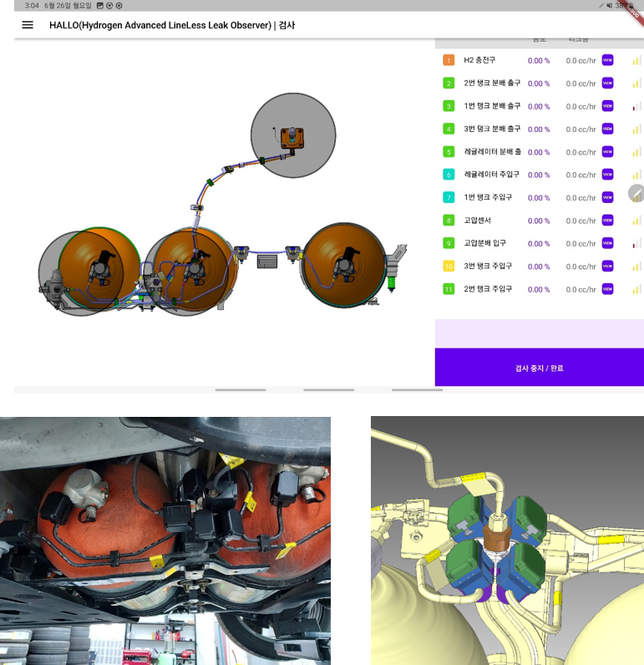Screen dimensions: 644x665
Task: Open the vehicle underbody tank photo
Action: [165, 541]
